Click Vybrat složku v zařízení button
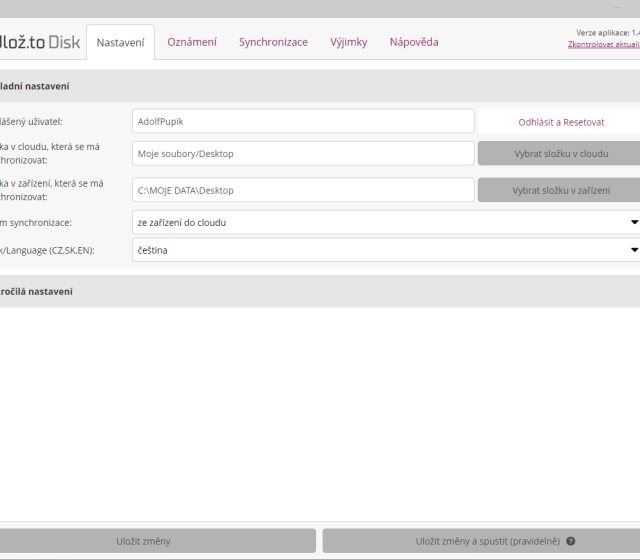Screen dimensions: 640x560 pos(560,190)
